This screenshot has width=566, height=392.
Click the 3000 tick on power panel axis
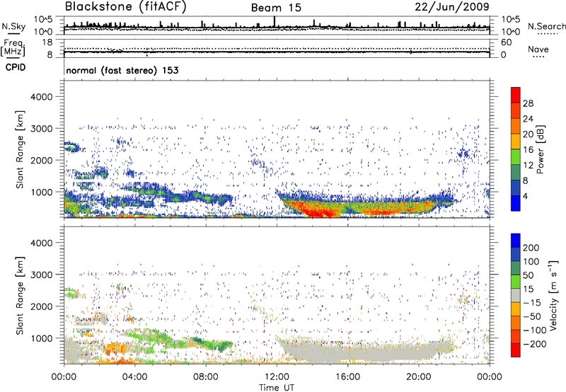click(x=41, y=129)
